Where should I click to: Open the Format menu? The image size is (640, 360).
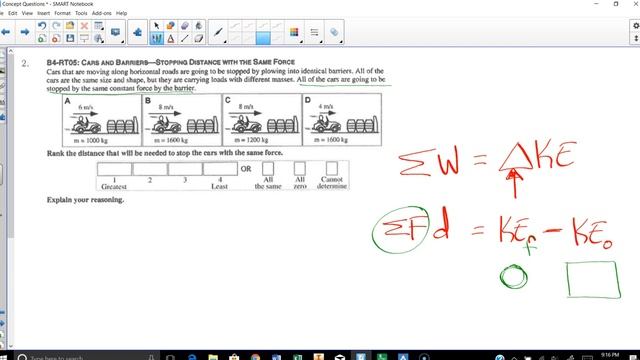point(62,13)
